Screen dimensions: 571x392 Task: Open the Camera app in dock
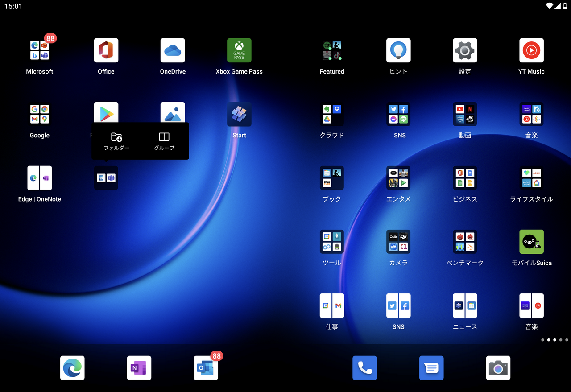(498, 368)
